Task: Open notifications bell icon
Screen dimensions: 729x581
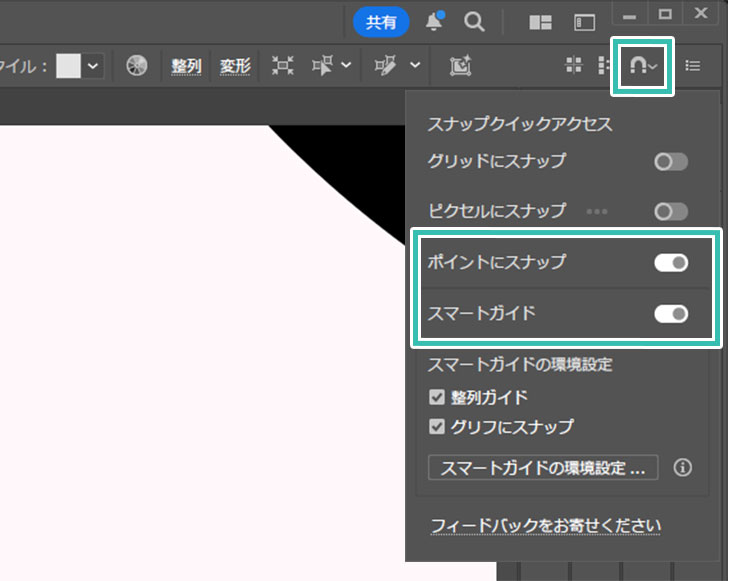Action: pyautogui.click(x=435, y=21)
